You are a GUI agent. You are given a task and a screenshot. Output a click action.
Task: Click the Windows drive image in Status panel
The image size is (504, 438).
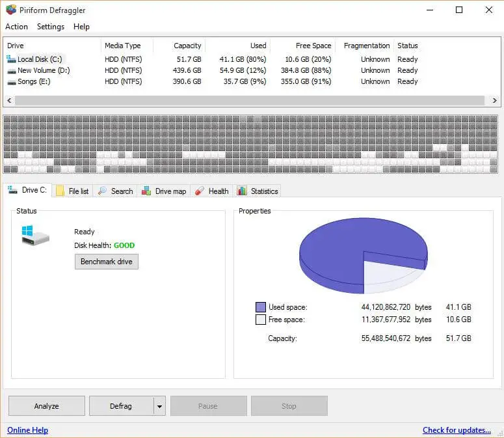pyautogui.click(x=35, y=235)
